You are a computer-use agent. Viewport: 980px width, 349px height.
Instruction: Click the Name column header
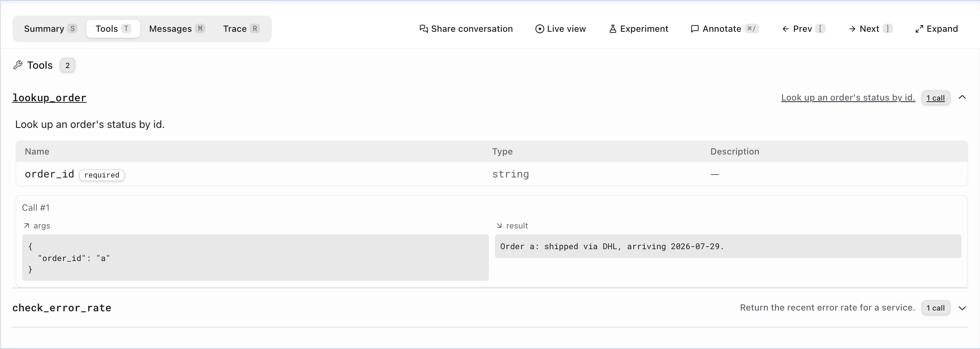[37, 152]
